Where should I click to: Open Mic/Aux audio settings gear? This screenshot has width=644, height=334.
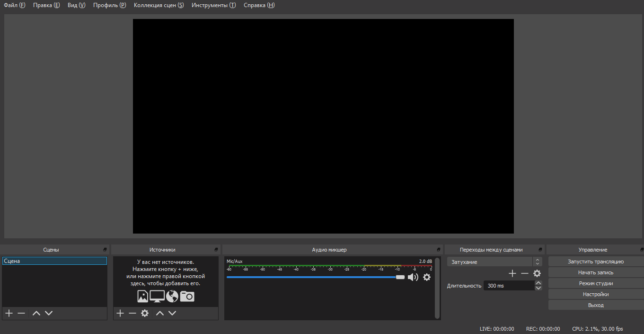[x=427, y=277]
